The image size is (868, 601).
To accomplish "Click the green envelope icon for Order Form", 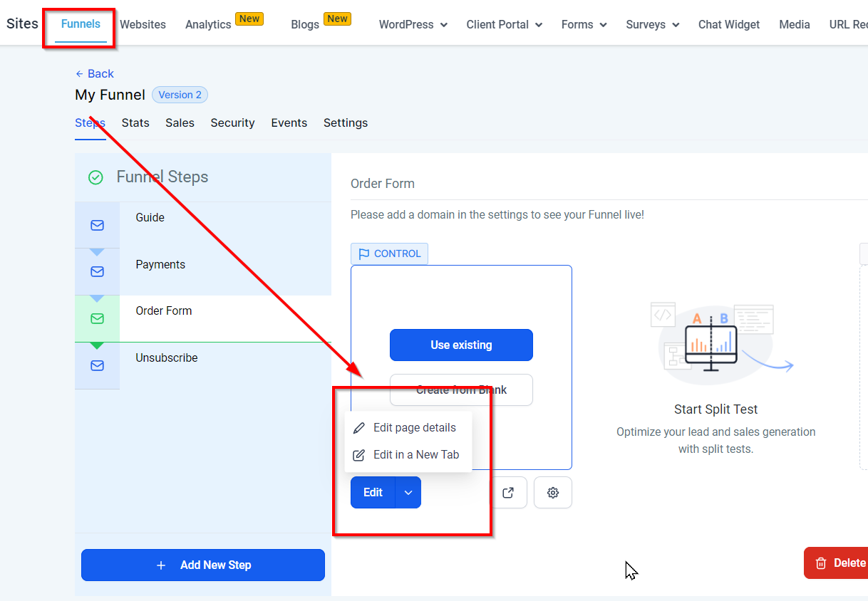I will pyautogui.click(x=97, y=318).
